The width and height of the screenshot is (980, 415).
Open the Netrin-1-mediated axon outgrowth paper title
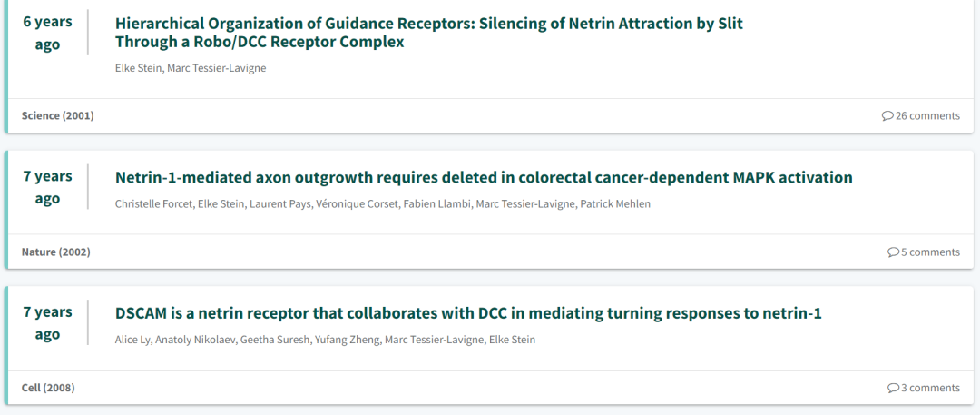point(484,178)
